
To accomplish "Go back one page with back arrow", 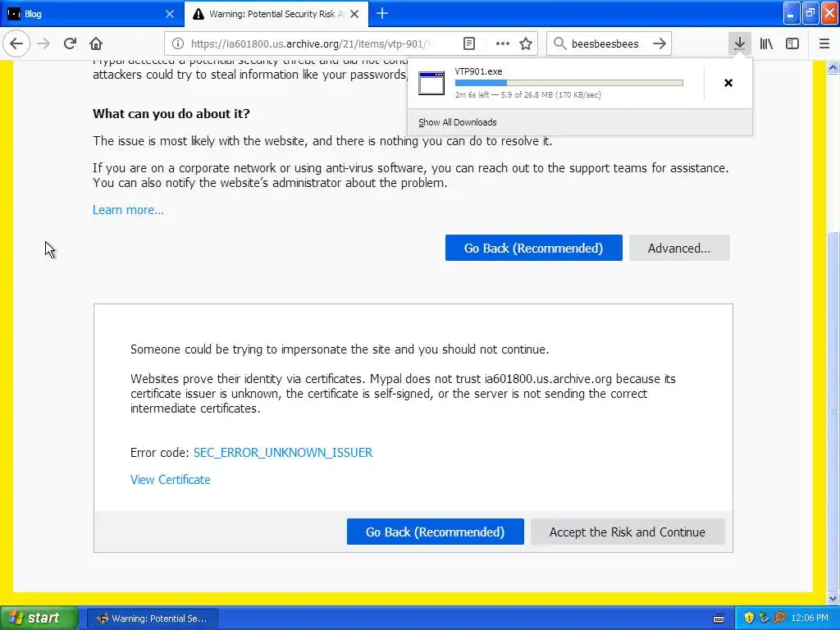I will [16, 43].
